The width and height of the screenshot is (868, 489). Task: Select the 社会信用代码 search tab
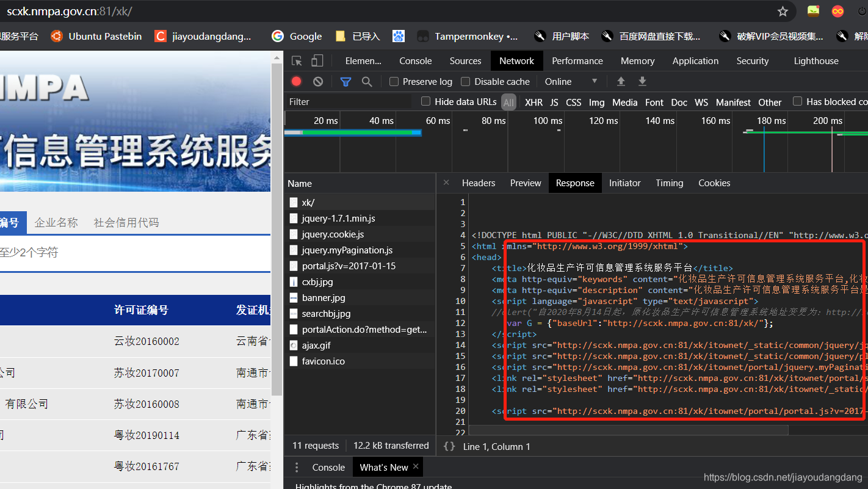coord(126,223)
